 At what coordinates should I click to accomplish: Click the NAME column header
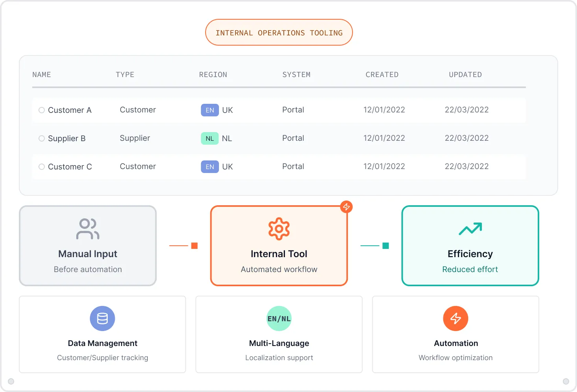pyautogui.click(x=42, y=74)
